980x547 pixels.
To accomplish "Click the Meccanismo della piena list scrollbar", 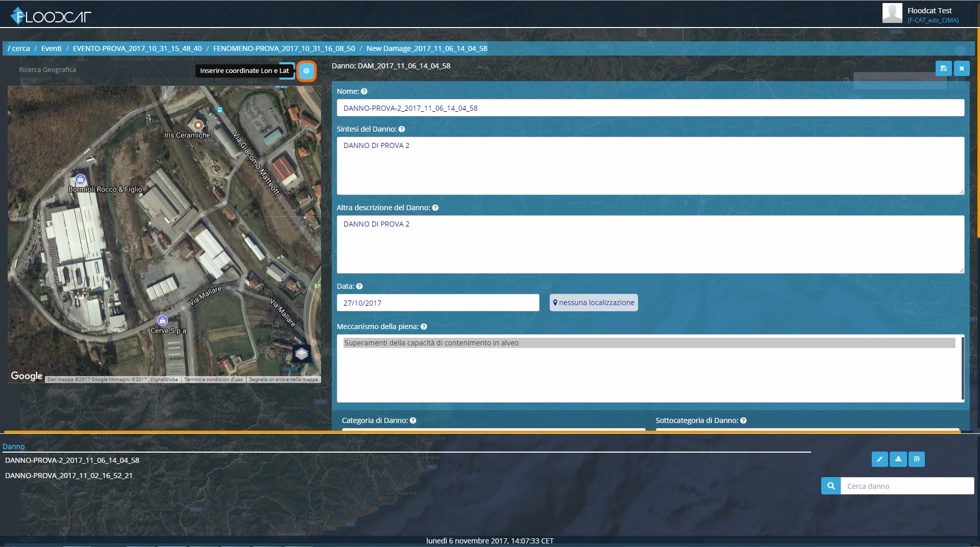I will pos(963,368).
